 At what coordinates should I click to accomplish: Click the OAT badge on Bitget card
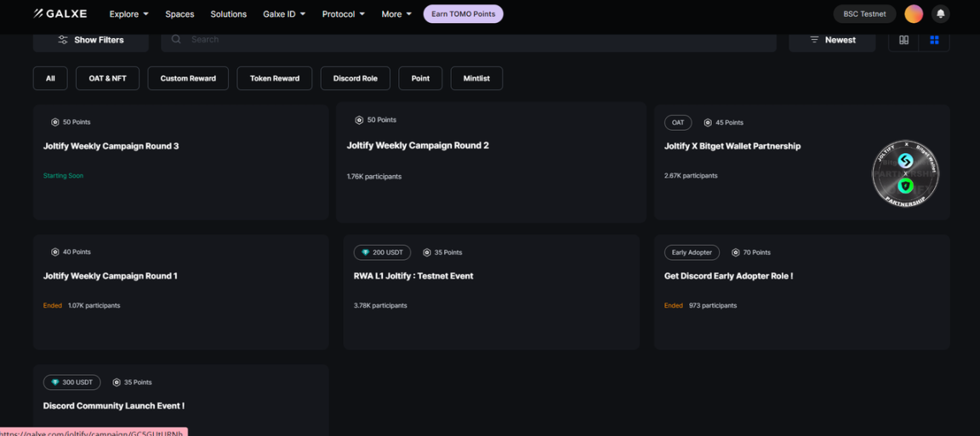coord(678,122)
